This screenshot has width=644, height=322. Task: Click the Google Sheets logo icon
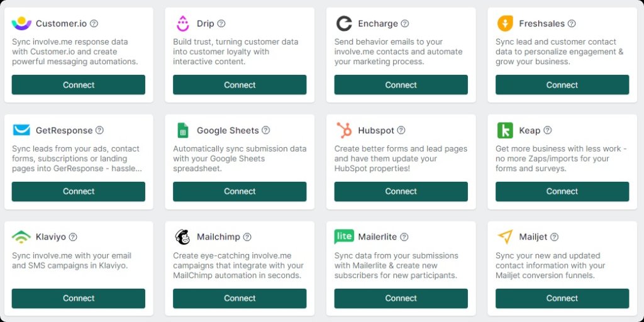click(183, 130)
